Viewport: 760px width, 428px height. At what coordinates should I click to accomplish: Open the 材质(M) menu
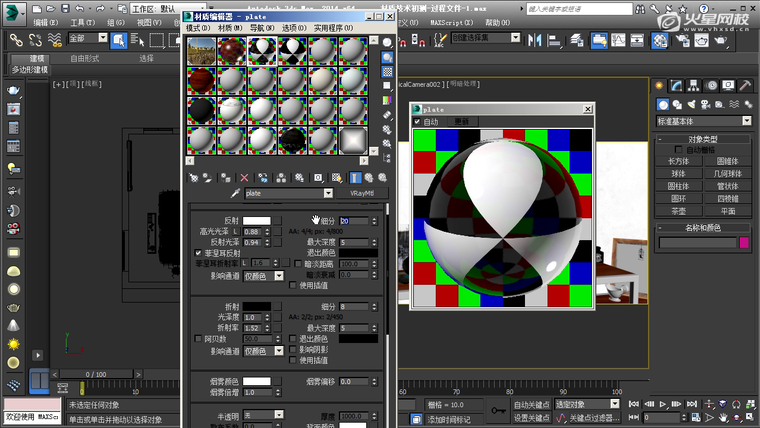point(231,28)
